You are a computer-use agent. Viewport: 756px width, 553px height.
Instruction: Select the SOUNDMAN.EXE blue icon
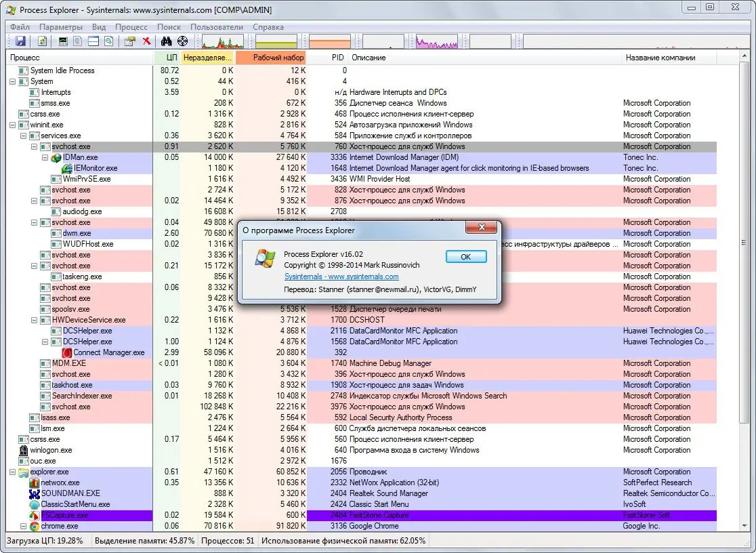(x=35, y=493)
